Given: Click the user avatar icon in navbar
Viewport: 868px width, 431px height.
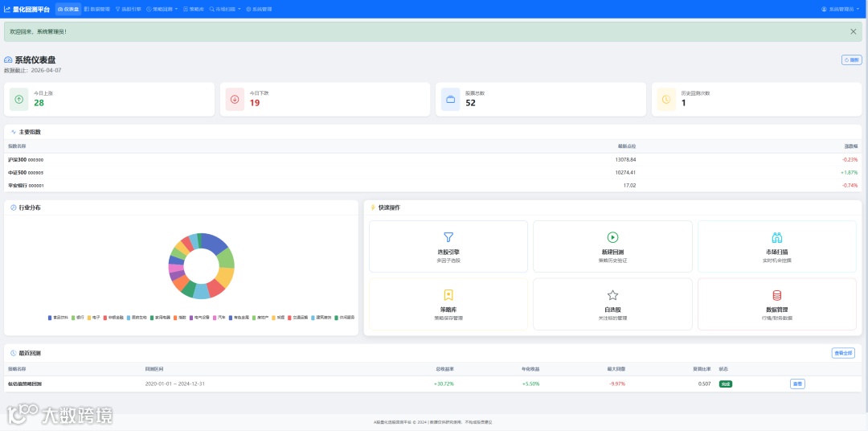Looking at the screenshot, I should [x=824, y=10].
